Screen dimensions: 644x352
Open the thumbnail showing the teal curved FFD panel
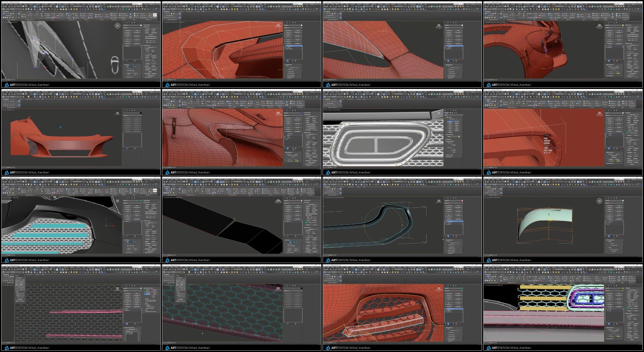[x=563, y=220]
